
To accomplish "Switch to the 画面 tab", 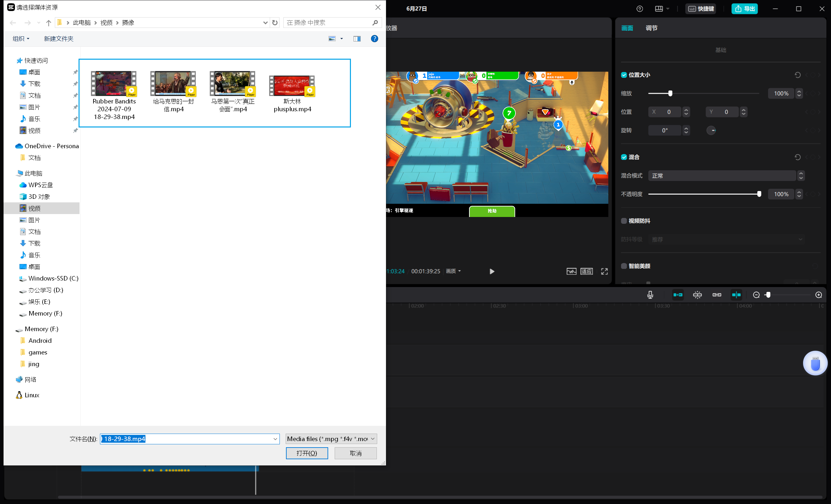I will pos(627,28).
